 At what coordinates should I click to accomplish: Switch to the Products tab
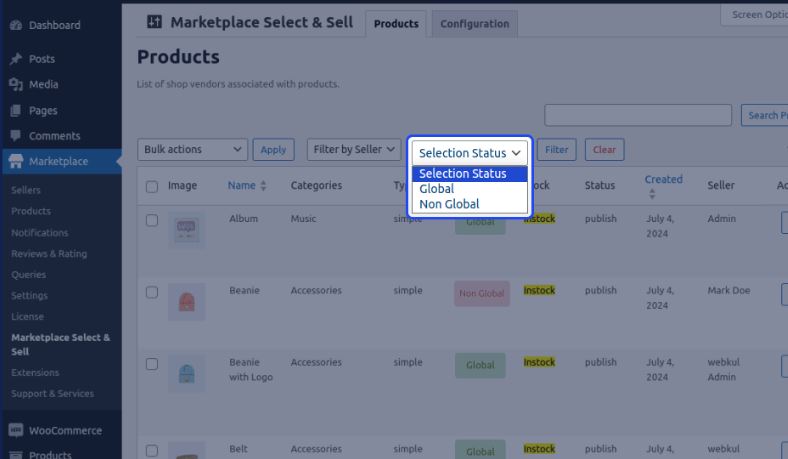click(396, 24)
